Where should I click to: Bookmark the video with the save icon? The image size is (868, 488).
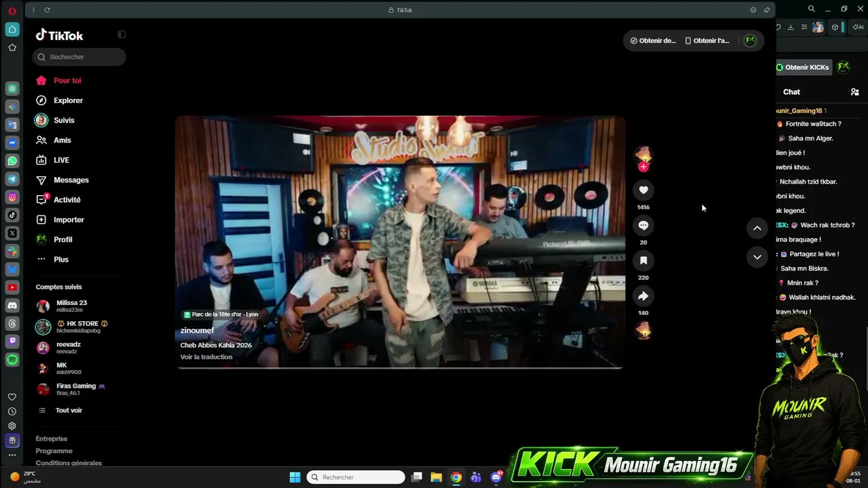point(644,260)
